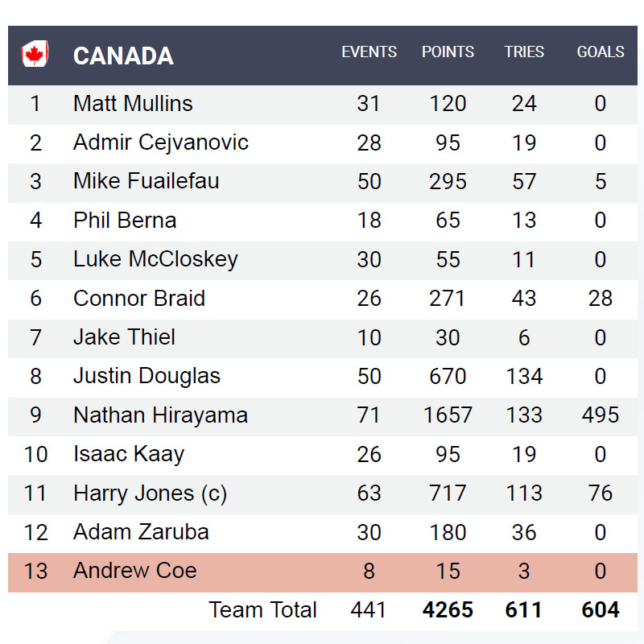
Task: Select Connor Braid in the roster
Action: (139, 299)
